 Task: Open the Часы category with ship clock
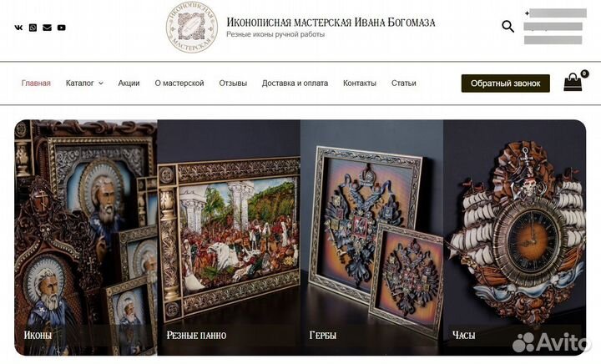(514, 238)
